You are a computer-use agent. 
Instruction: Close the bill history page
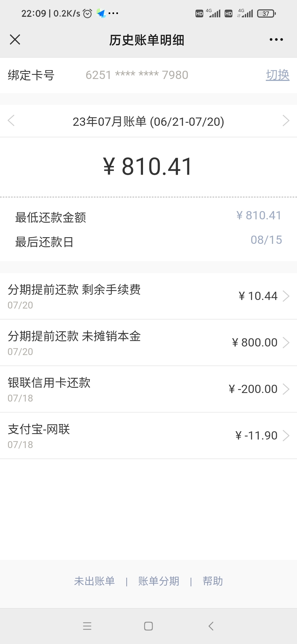coord(15,40)
